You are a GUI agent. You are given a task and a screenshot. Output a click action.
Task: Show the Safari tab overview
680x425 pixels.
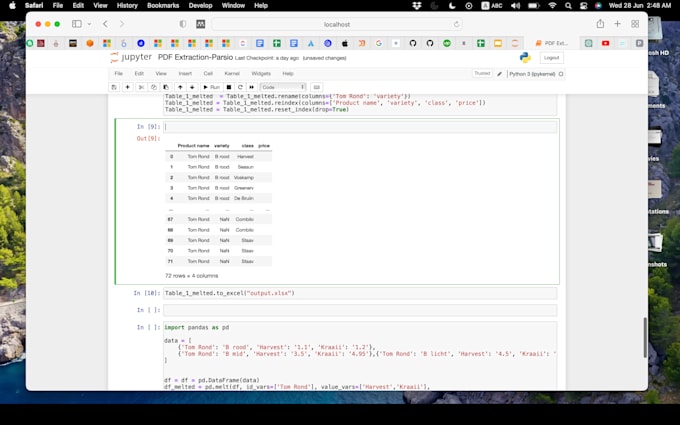click(x=635, y=24)
